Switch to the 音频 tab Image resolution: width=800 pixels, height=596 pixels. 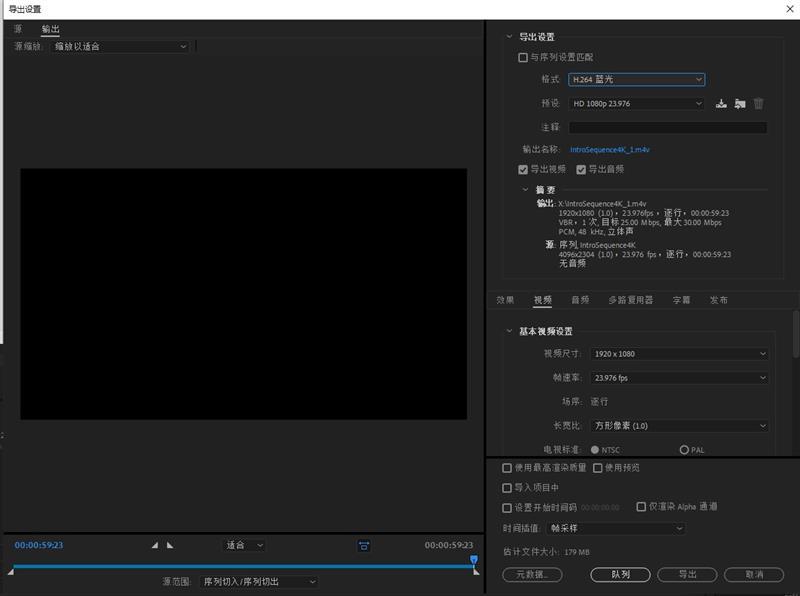(580, 300)
